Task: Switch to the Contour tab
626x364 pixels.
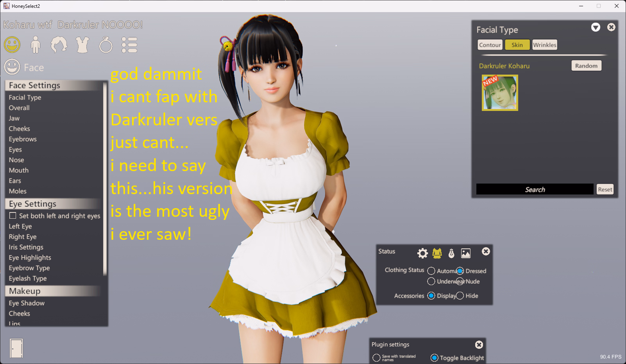Action: [490, 45]
